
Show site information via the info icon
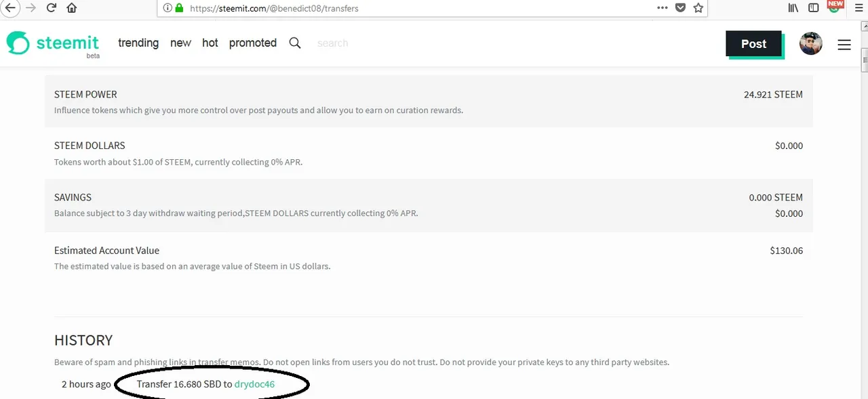click(167, 8)
